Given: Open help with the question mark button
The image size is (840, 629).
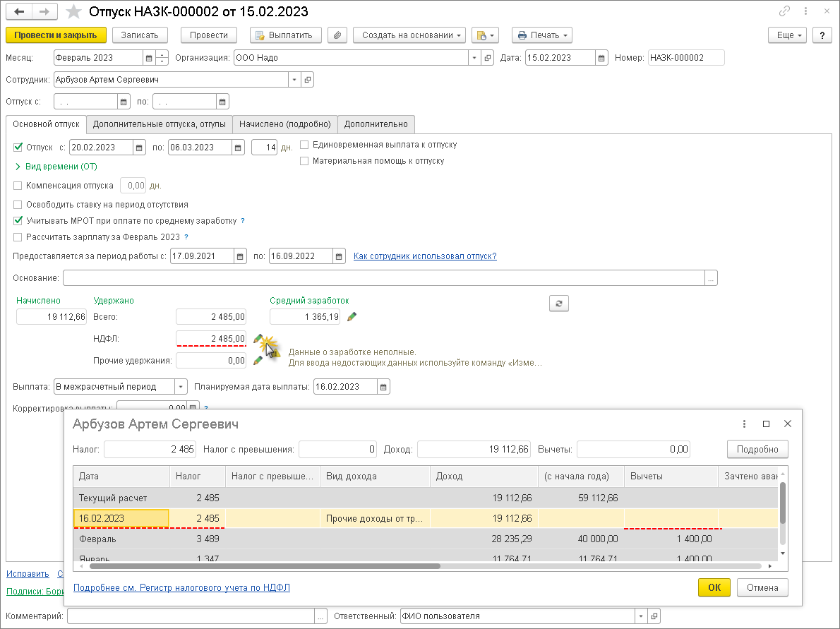Looking at the screenshot, I should click(x=822, y=35).
